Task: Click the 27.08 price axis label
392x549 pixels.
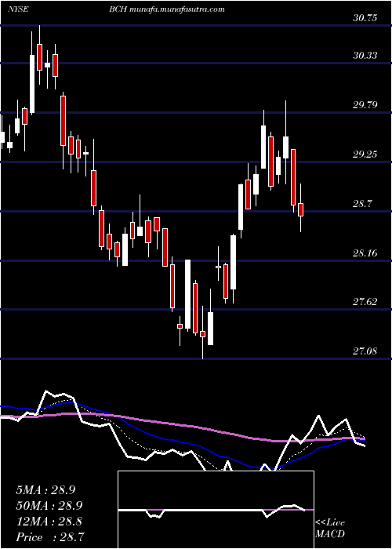Action: point(365,351)
